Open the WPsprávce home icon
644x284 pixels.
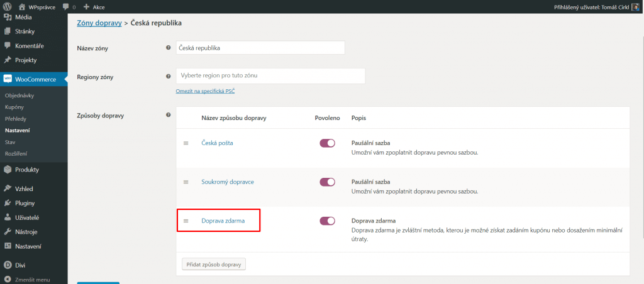pyautogui.click(x=23, y=7)
